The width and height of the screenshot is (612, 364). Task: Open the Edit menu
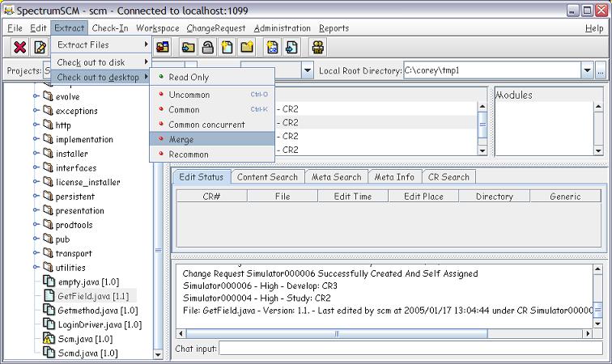(x=38, y=28)
